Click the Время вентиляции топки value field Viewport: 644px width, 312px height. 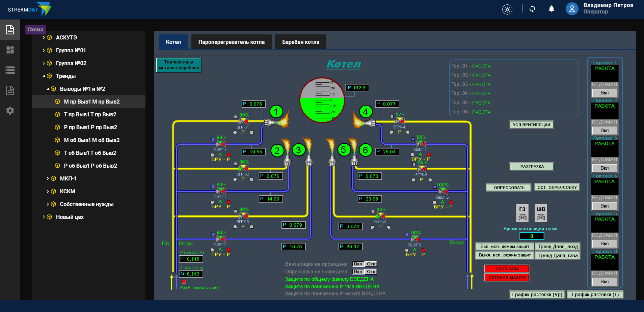532,236
